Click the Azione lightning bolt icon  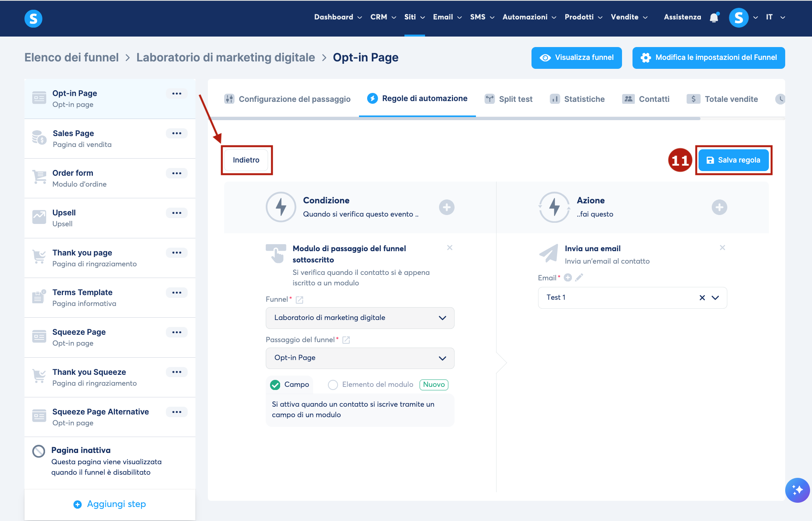[554, 207]
